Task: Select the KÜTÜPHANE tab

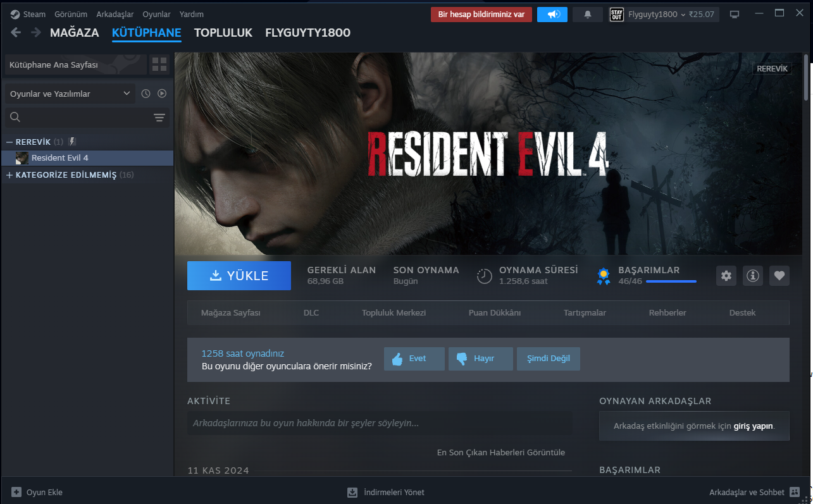Action: coord(147,33)
